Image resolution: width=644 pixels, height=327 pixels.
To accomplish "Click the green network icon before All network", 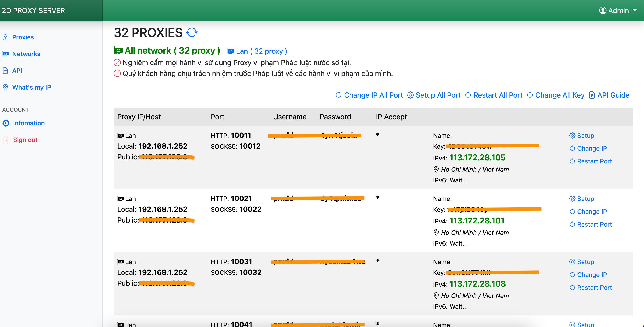I will 118,51.
